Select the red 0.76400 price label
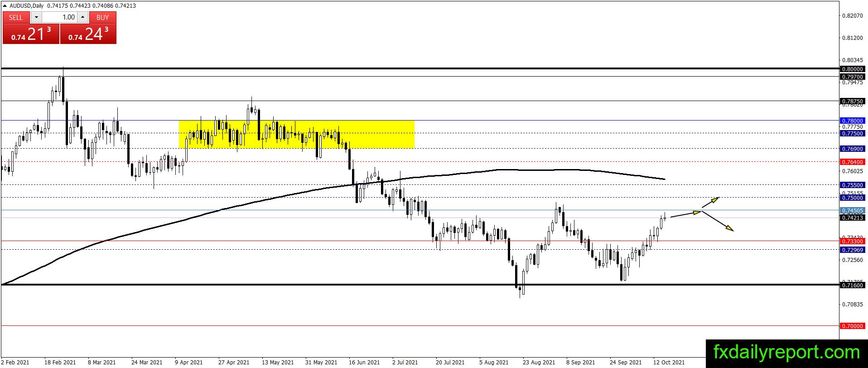868x368 pixels. [x=852, y=162]
